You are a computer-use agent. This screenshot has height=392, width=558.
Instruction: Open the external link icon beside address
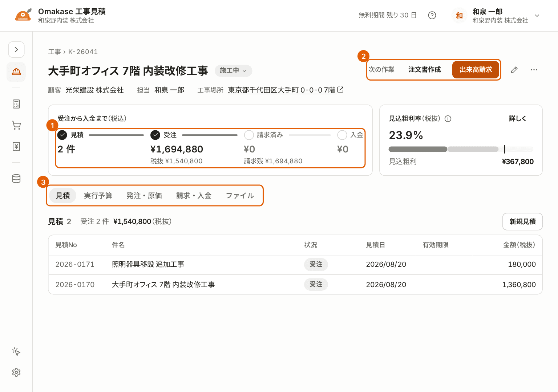(340, 90)
